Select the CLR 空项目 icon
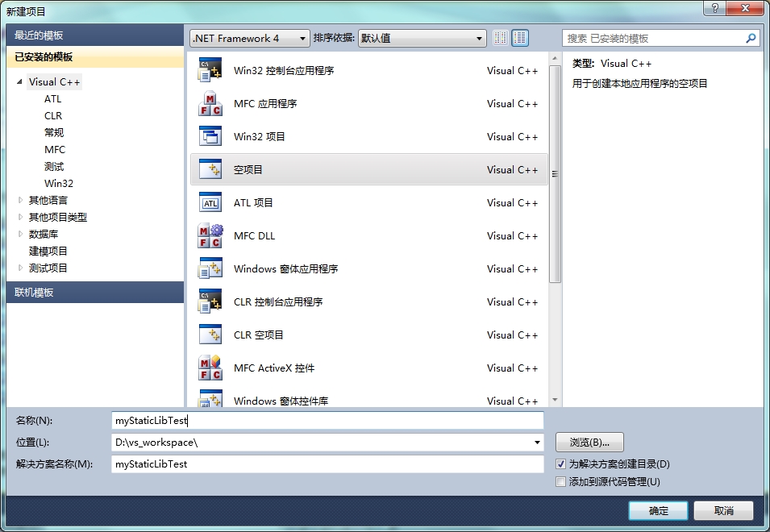The height and width of the screenshot is (532, 770). 210,335
